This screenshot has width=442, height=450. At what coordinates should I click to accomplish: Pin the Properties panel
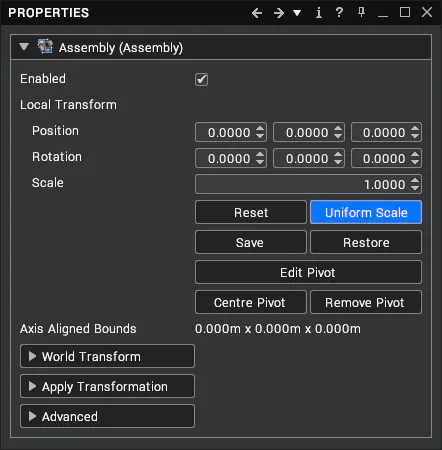pos(361,13)
